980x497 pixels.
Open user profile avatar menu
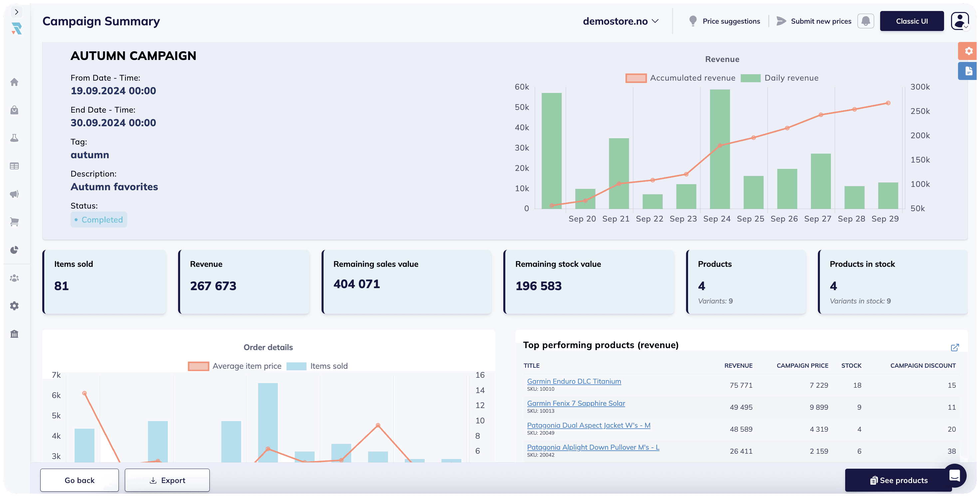tap(960, 21)
